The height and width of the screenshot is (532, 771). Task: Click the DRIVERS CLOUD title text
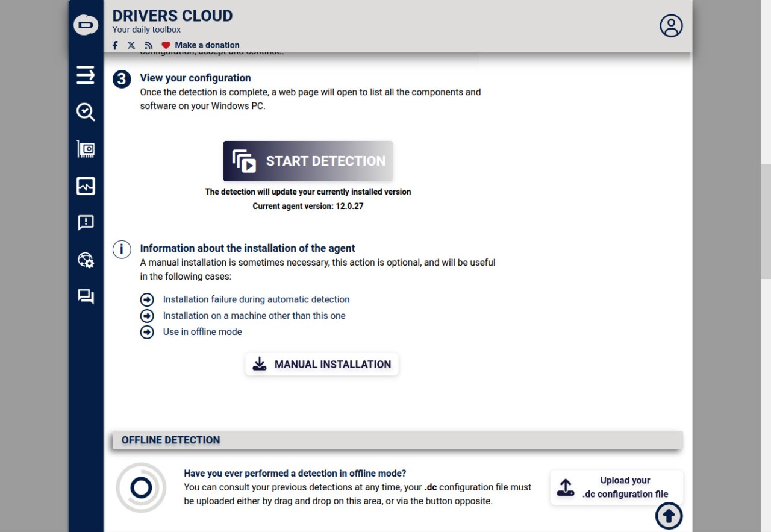[172, 16]
